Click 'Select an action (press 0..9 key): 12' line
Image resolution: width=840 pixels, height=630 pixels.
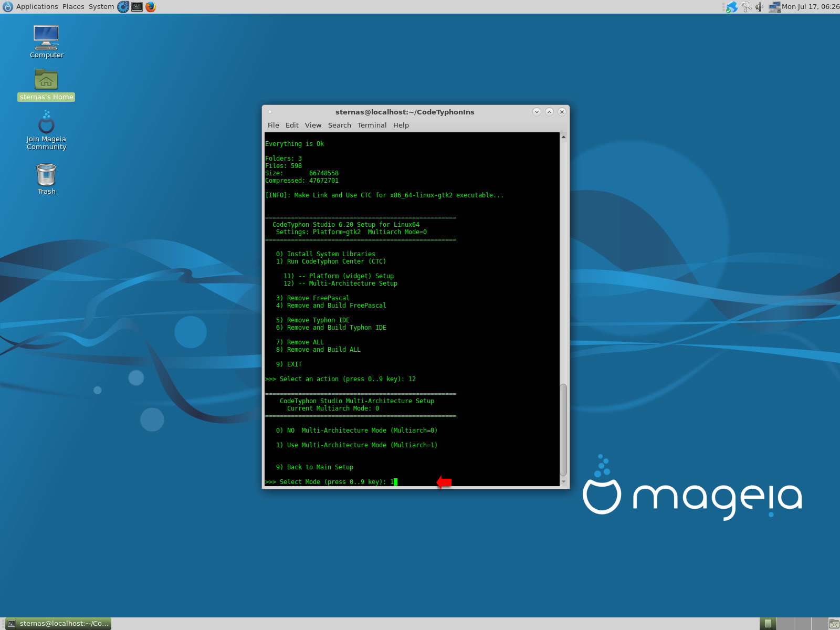click(x=340, y=379)
